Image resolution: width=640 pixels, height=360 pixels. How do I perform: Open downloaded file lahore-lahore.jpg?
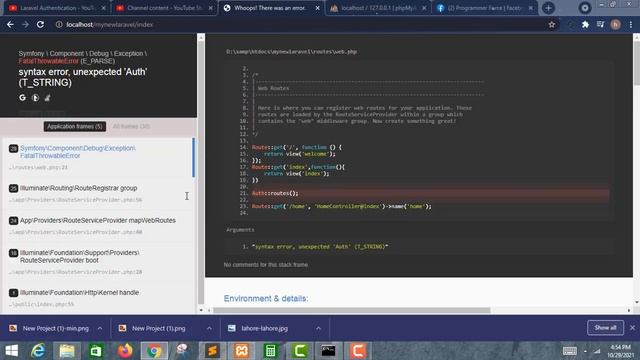coord(264,328)
